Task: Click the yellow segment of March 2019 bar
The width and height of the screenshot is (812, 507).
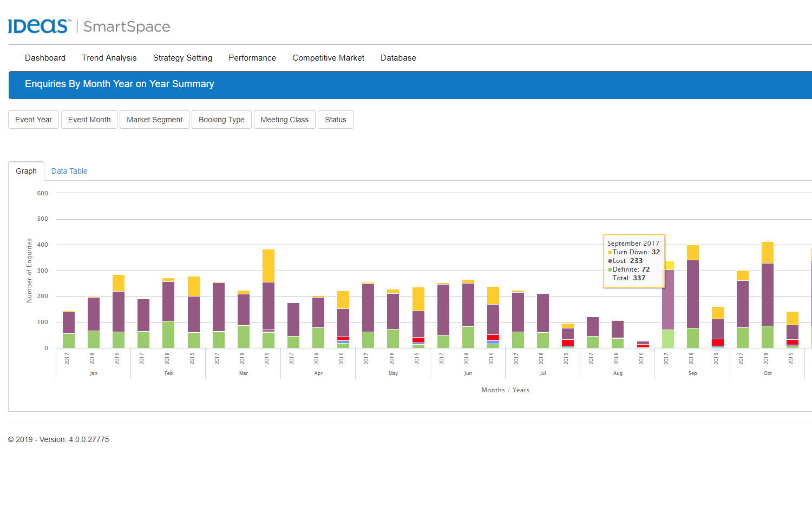Action: 269,266
